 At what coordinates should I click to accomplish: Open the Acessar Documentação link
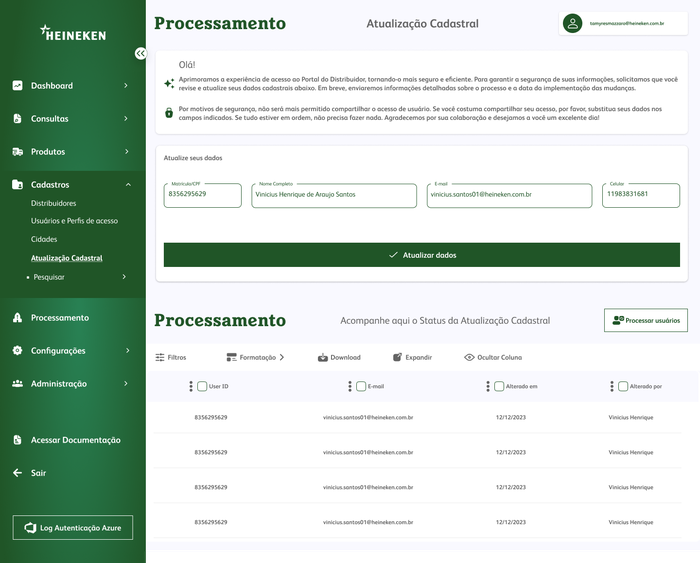[75, 440]
